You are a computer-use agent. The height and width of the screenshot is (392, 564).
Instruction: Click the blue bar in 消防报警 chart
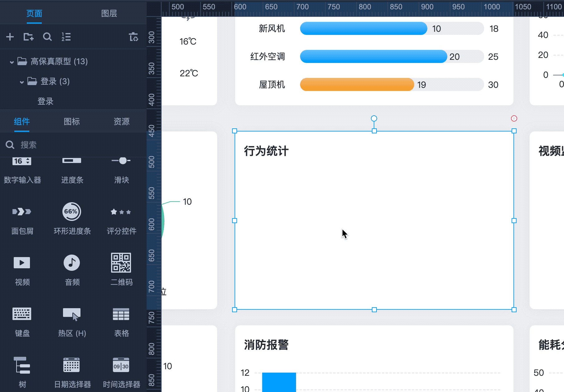pyautogui.click(x=279, y=382)
